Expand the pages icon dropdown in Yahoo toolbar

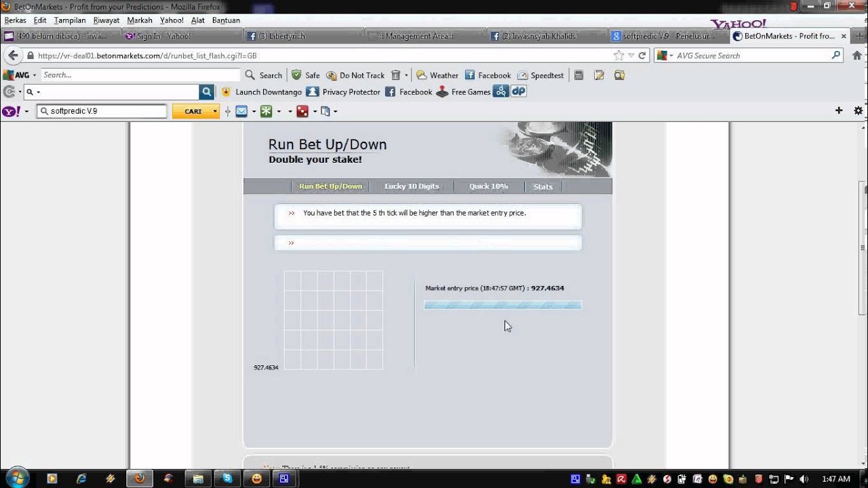point(335,111)
